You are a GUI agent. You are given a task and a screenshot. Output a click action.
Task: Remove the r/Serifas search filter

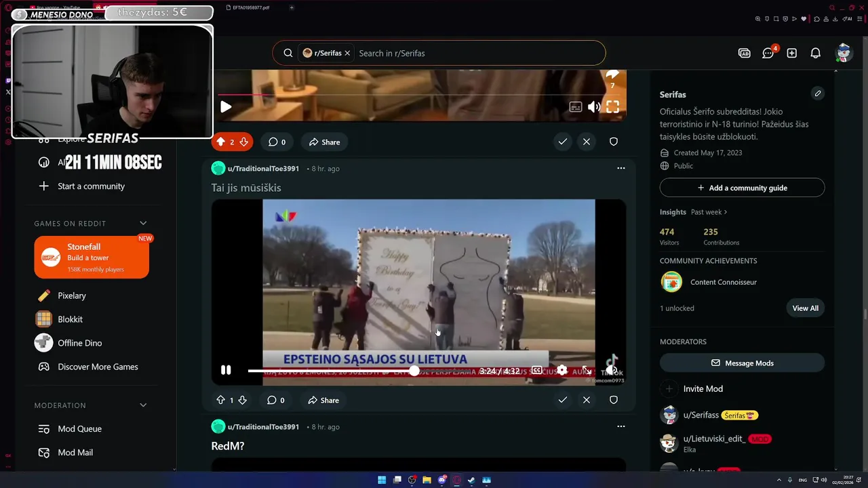(347, 53)
